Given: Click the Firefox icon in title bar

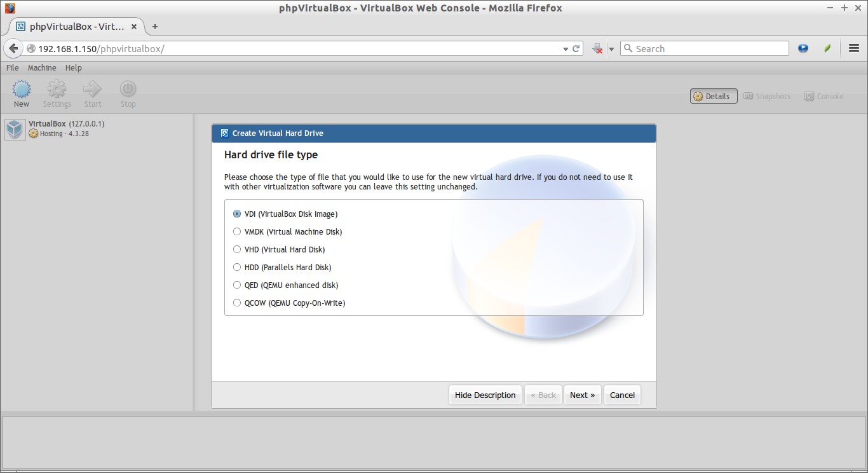Looking at the screenshot, I should pos(9,8).
